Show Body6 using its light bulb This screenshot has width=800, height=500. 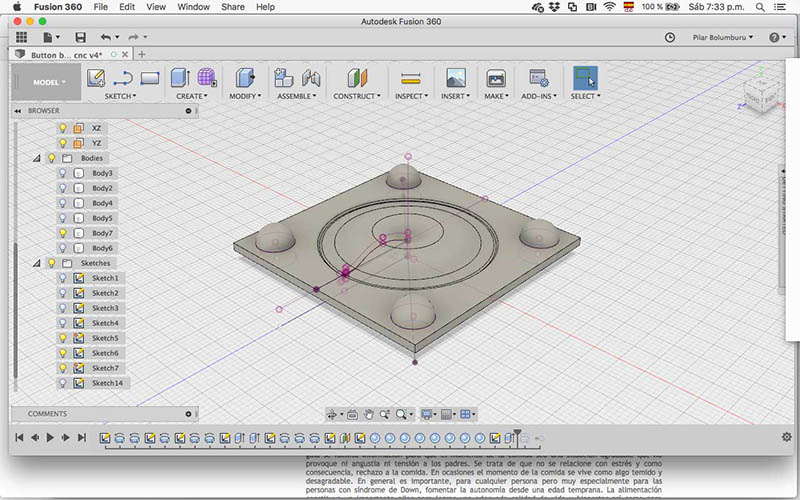coord(63,248)
